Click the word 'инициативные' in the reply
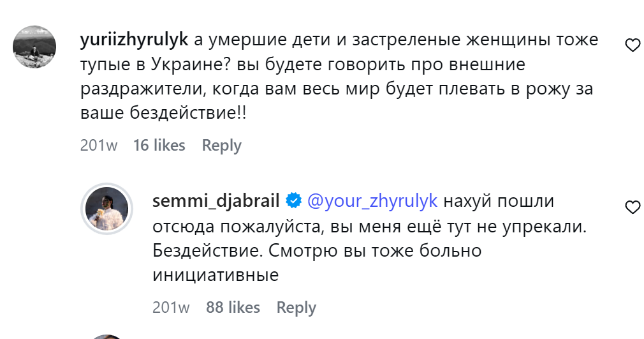Viewport: 644px width, 339px height. click(x=216, y=276)
